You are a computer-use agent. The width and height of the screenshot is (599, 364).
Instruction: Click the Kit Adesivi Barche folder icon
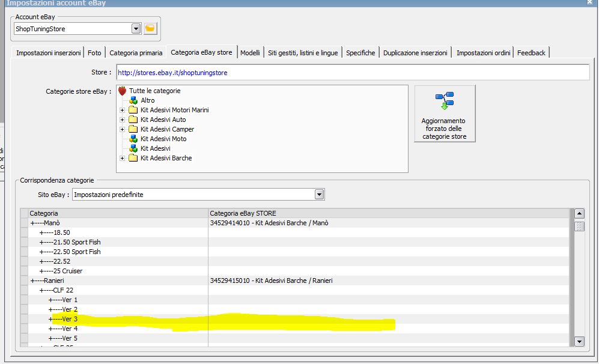point(133,158)
